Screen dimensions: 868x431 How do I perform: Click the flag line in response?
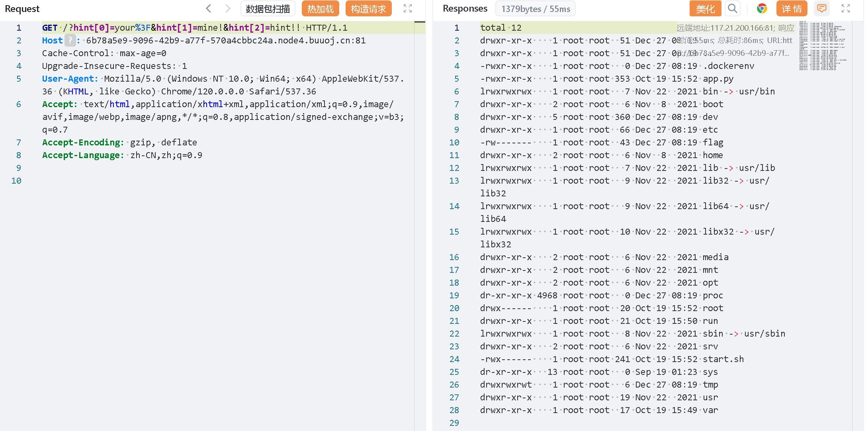click(x=712, y=142)
